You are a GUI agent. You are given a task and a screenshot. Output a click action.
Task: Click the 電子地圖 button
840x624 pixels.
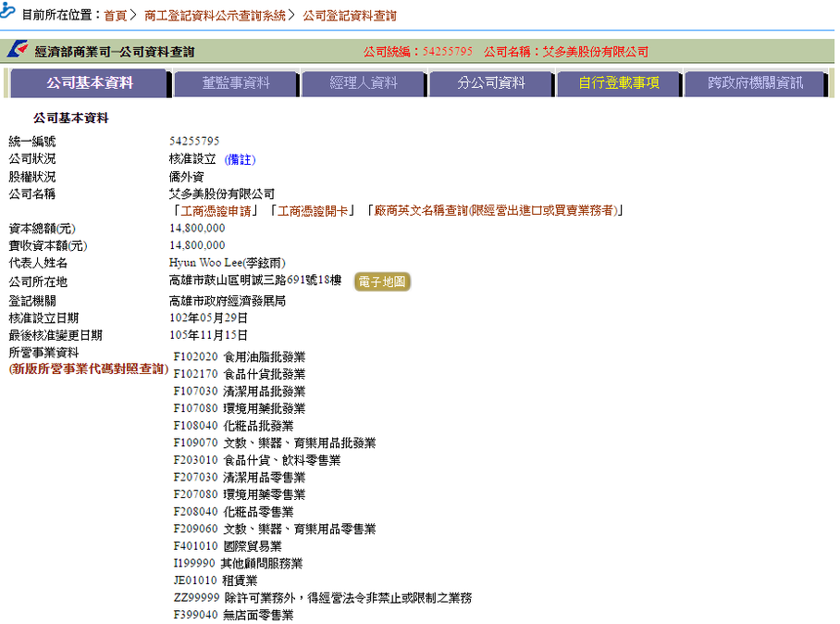382,282
